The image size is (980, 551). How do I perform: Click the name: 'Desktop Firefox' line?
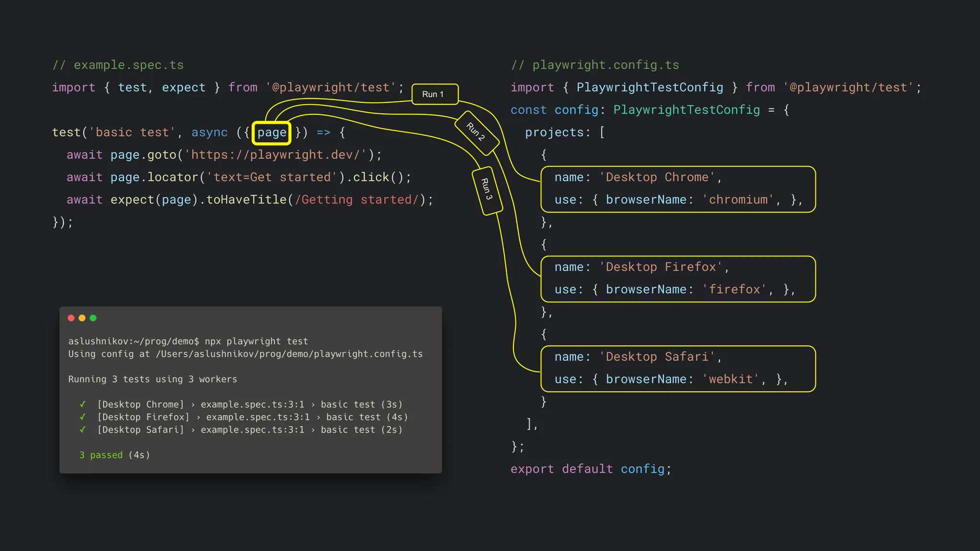coord(642,267)
